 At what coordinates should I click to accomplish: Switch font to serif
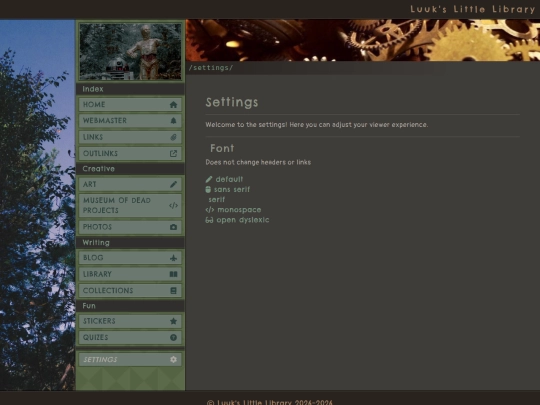click(x=217, y=199)
